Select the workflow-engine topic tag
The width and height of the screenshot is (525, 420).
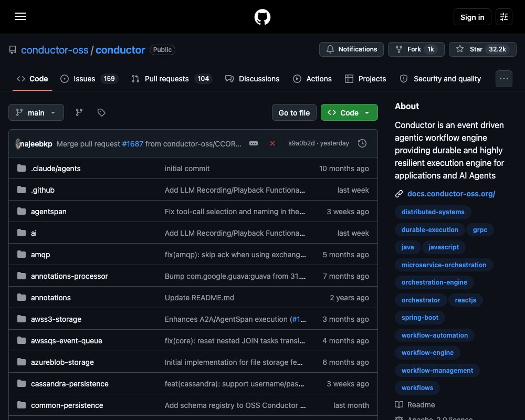[x=427, y=352]
